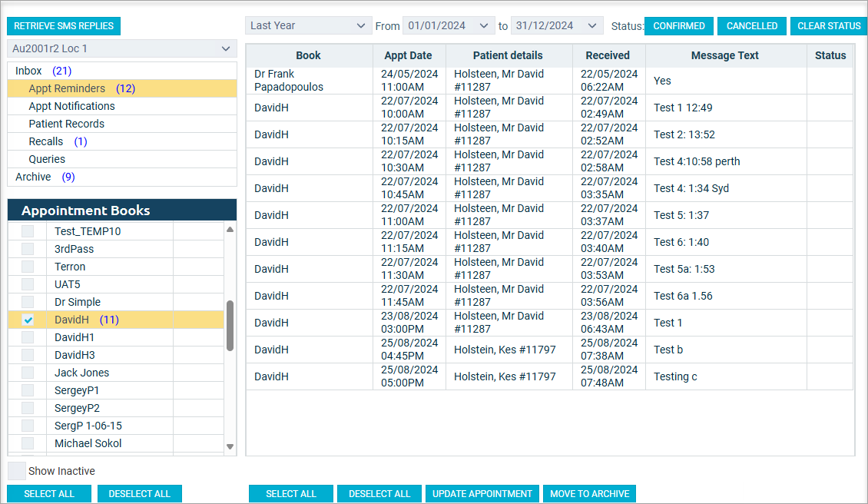Viewport: 868px width, 504px height.
Task: Select the message 'Test 1 12:49'
Action: click(x=683, y=108)
